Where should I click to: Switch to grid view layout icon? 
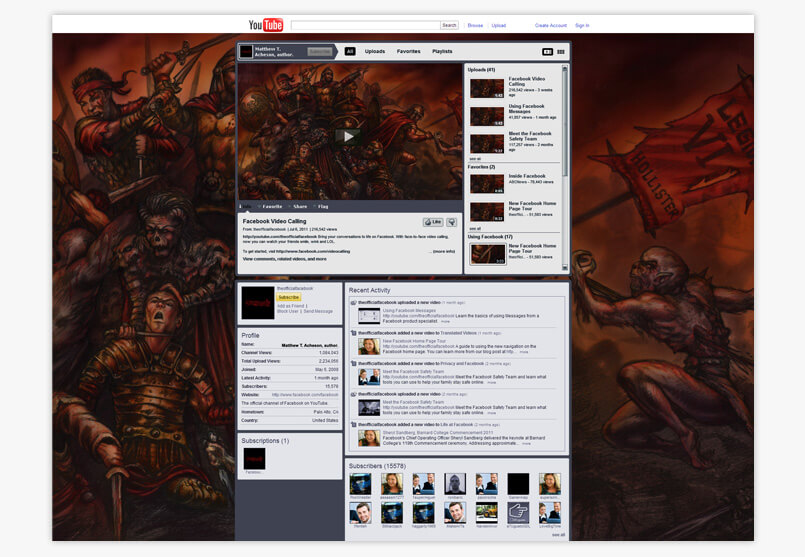[561, 52]
